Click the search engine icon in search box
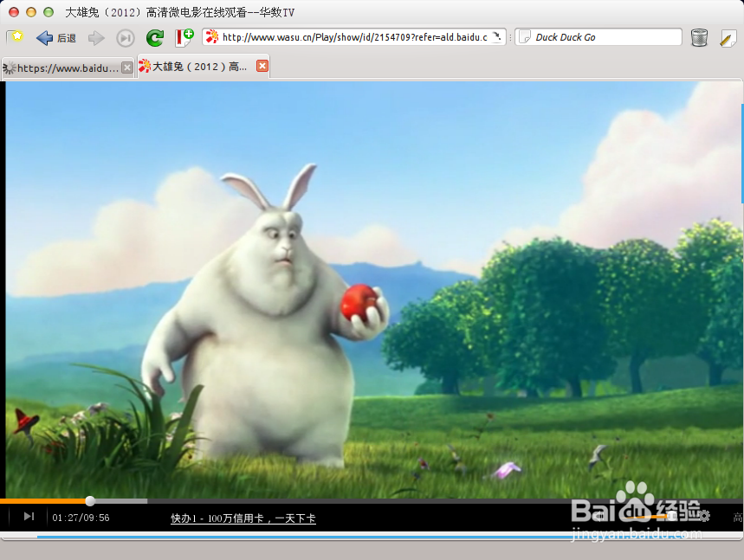The height and width of the screenshot is (560, 744). [525, 37]
